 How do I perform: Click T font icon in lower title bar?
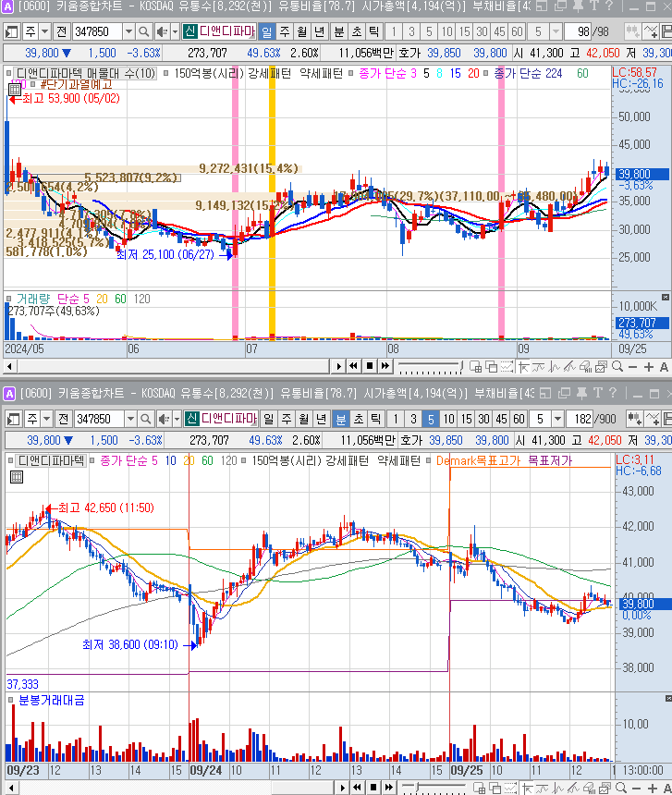598,393
